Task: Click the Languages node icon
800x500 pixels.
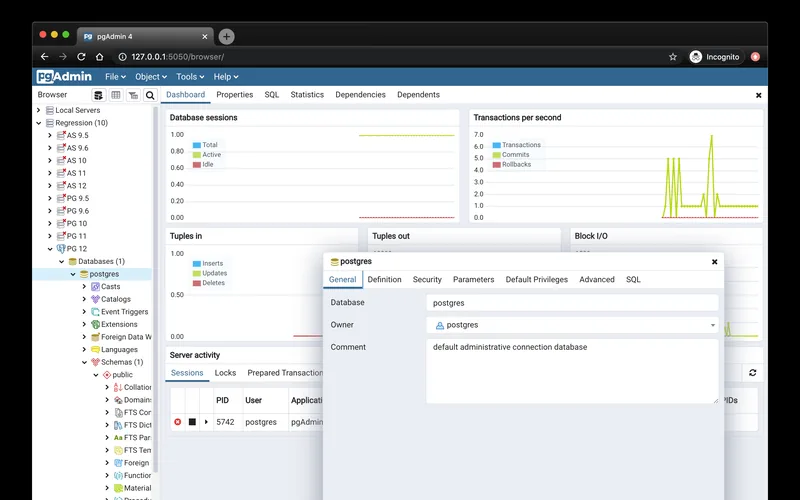Action: pyautogui.click(x=95, y=349)
